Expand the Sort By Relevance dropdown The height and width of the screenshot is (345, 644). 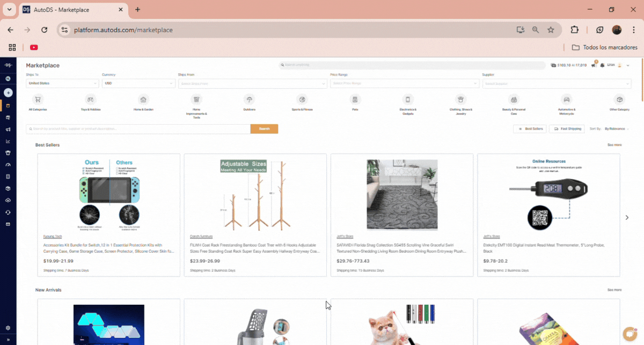pyautogui.click(x=617, y=129)
